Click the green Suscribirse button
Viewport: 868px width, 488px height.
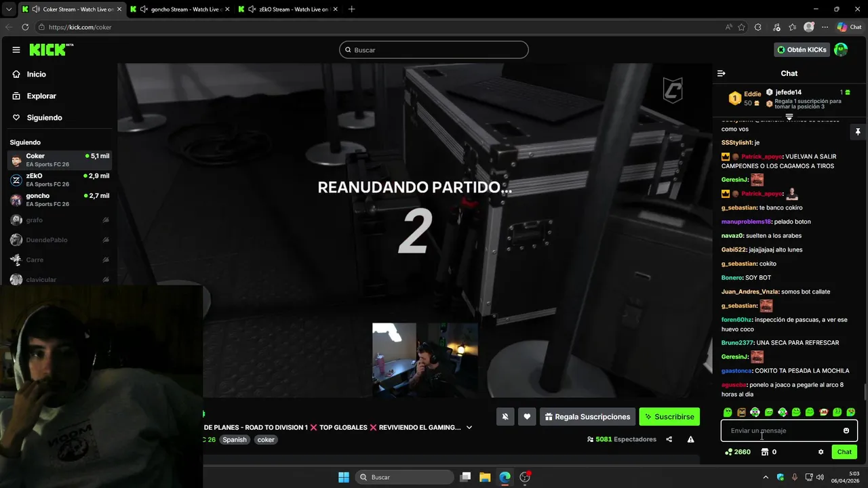pos(669,417)
